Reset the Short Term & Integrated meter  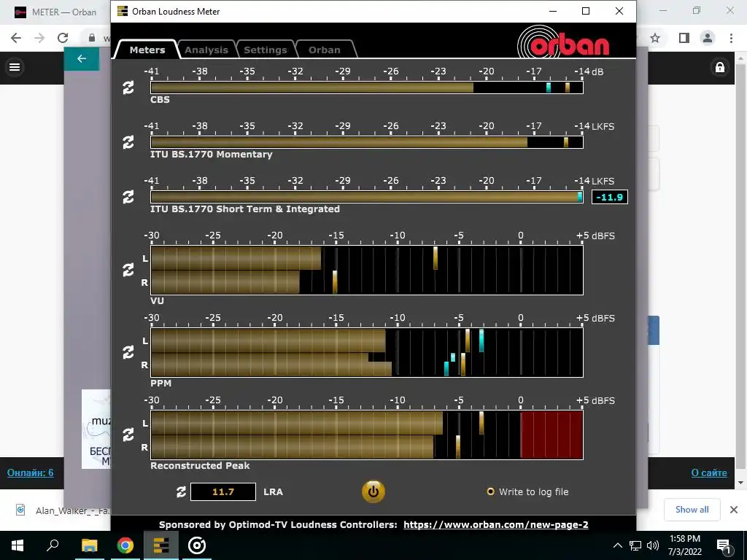pos(128,197)
